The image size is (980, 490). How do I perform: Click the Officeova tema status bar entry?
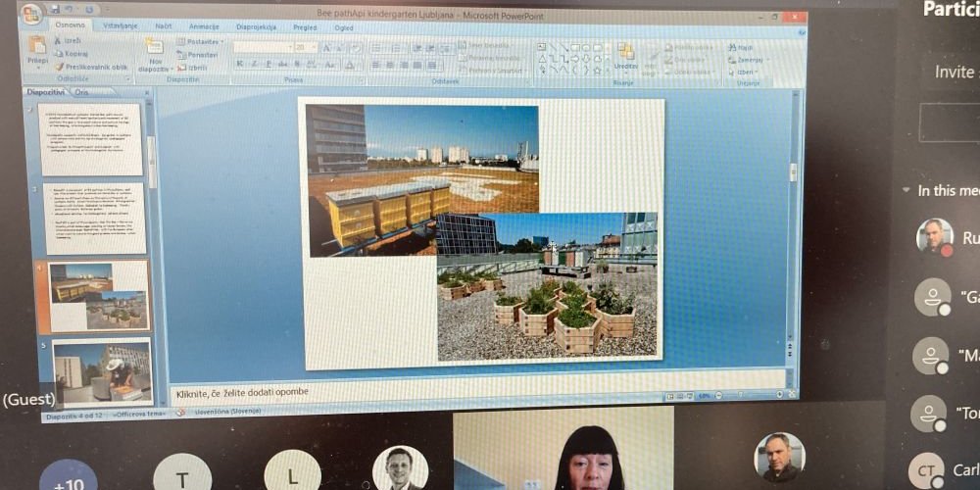click(x=140, y=414)
